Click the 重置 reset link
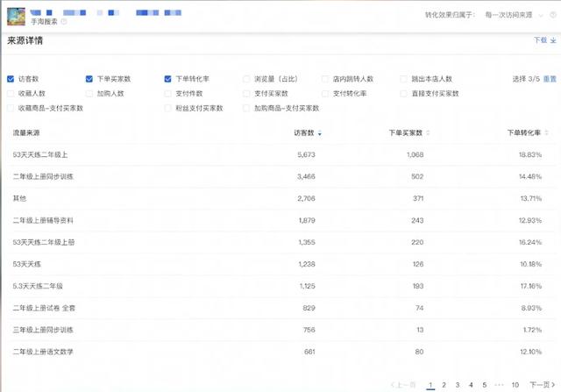The image size is (561, 392). 550,79
